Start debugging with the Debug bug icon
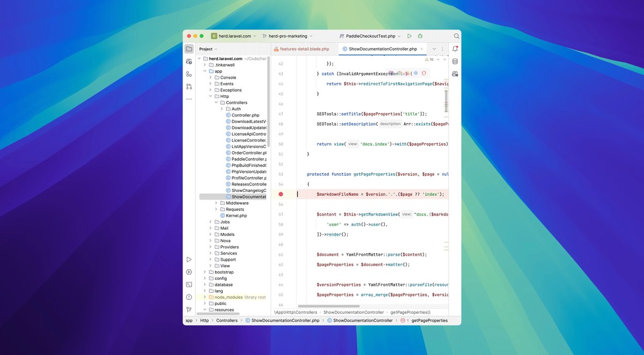This screenshot has height=355, width=644. point(420,36)
